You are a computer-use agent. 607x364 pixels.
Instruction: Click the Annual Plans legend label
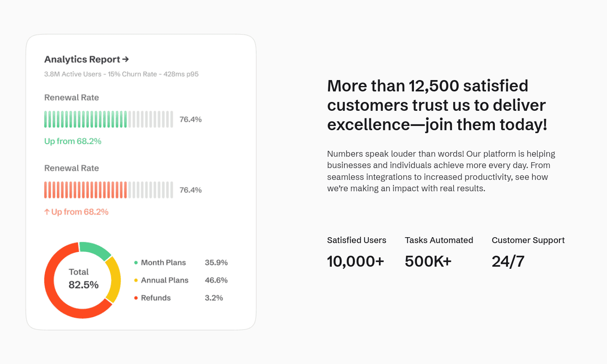click(164, 280)
